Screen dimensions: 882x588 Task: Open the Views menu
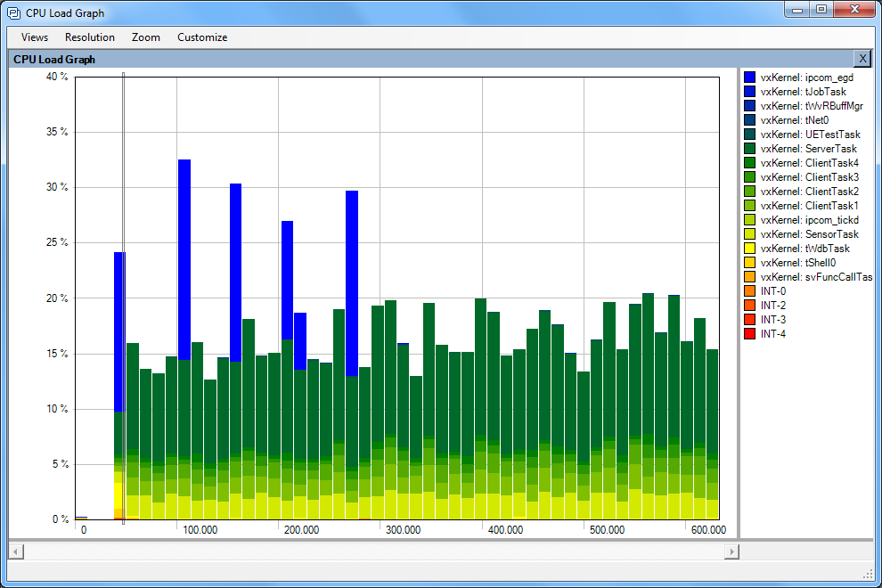35,37
